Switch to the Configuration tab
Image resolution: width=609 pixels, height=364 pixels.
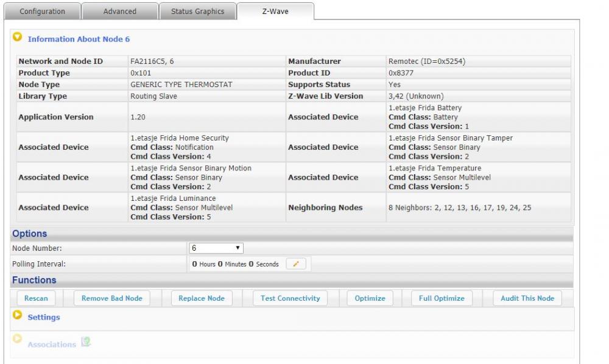42,12
